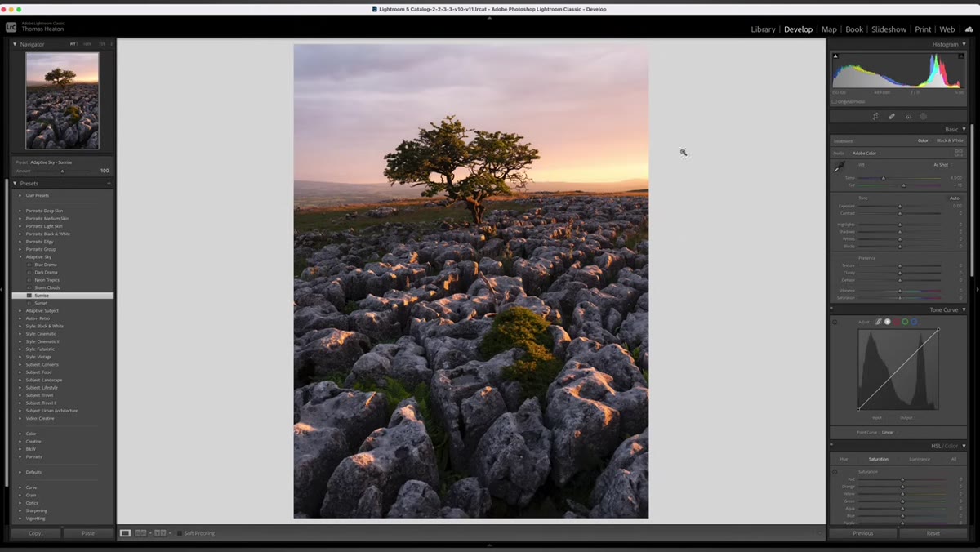Expand the User Presets group
Viewport: 980px width, 552px height.
[20, 195]
